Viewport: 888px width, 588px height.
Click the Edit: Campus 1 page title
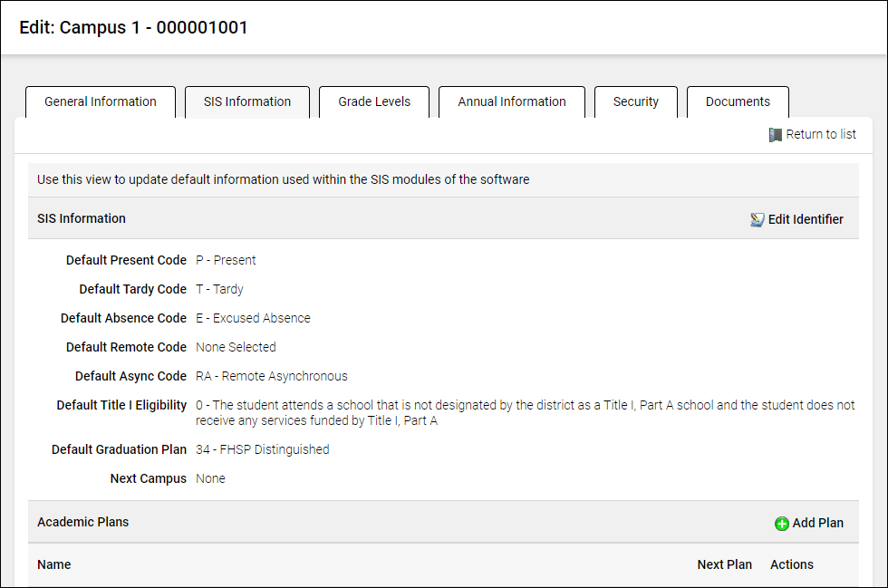tap(133, 28)
